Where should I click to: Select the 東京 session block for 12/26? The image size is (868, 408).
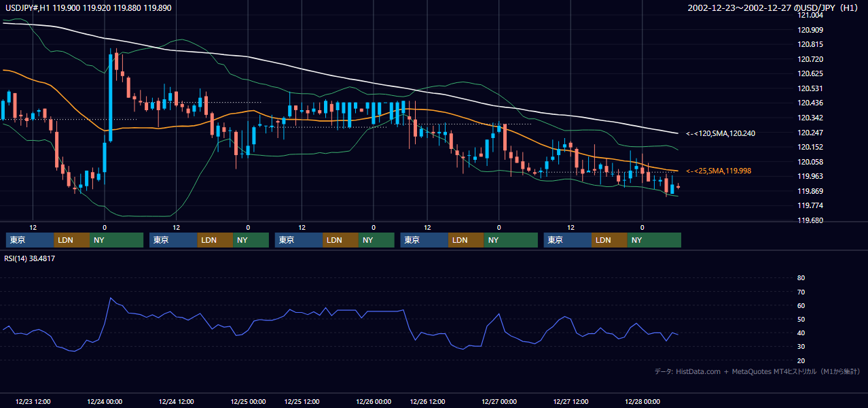coord(424,240)
